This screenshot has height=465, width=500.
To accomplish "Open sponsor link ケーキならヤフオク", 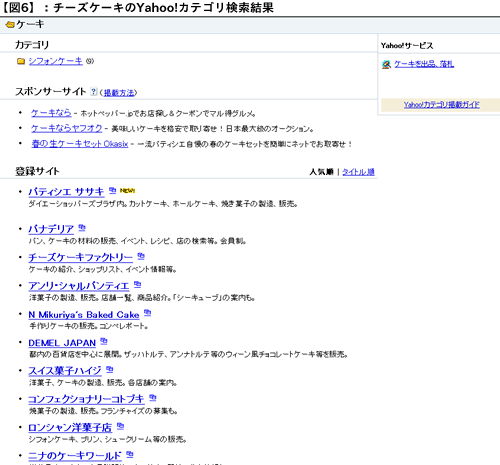I will [x=67, y=128].
